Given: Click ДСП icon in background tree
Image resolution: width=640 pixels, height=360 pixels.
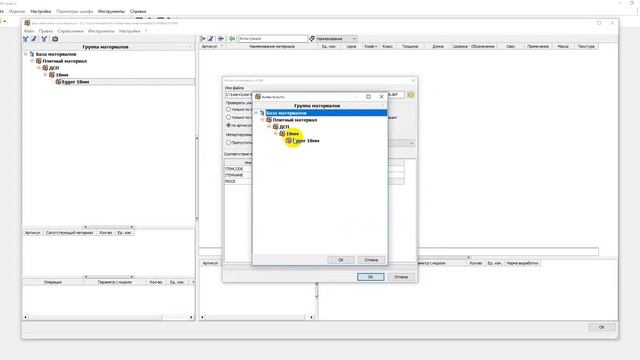Looking at the screenshot, I should tap(45, 68).
